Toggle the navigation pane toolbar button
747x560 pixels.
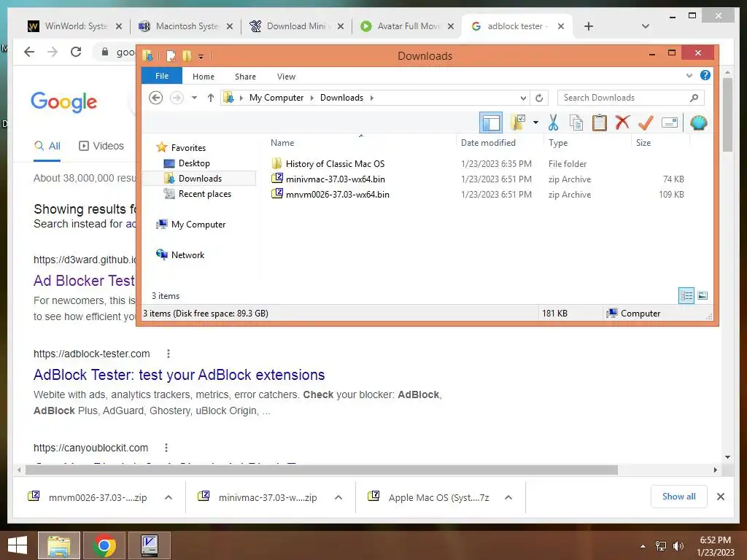click(490, 122)
